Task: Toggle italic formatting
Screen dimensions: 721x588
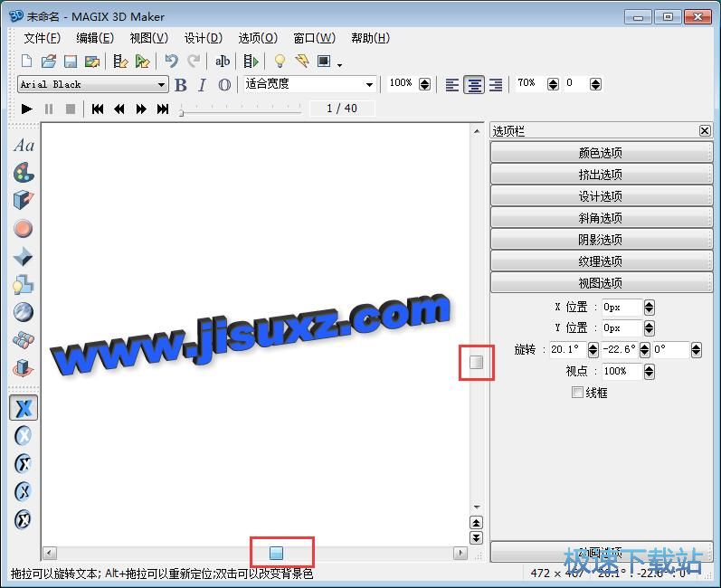Action: (x=202, y=85)
